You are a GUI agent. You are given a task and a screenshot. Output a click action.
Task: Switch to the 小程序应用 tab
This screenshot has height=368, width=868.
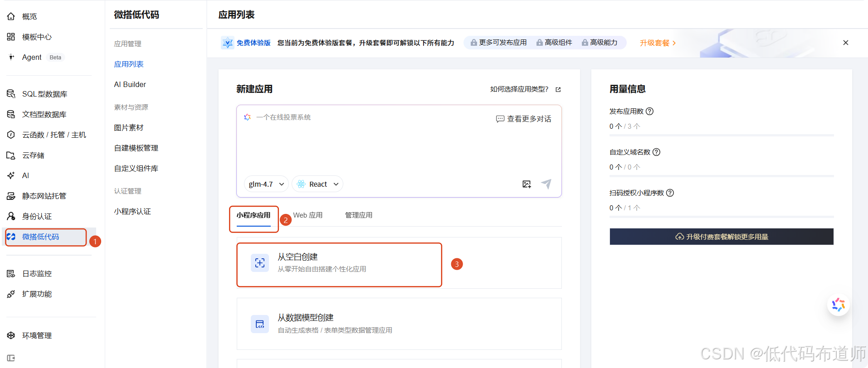click(254, 215)
